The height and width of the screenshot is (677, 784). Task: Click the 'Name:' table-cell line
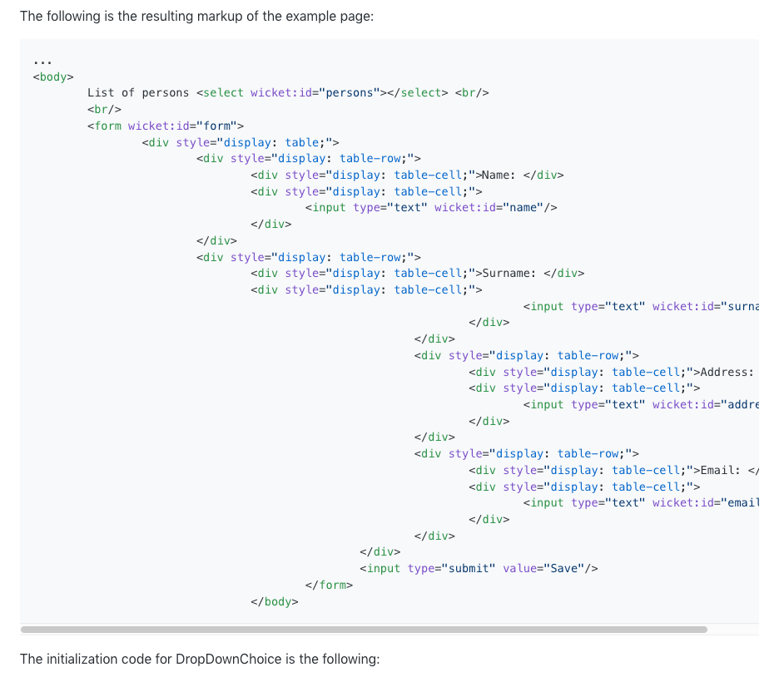click(x=408, y=175)
